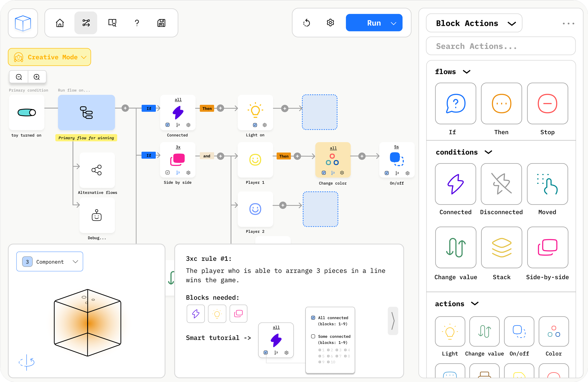Open the Creative Mode dropdown
The image size is (588, 382).
(x=49, y=57)
